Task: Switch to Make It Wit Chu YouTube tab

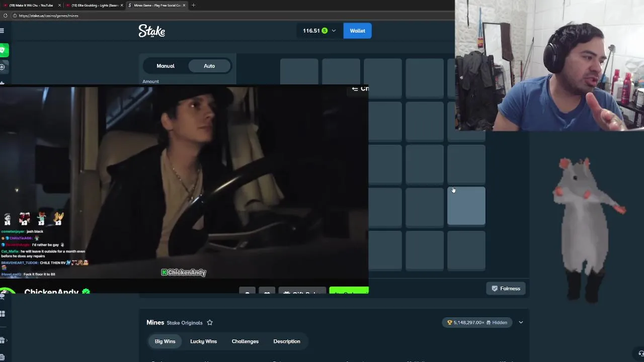Action: tap(31, 5)
